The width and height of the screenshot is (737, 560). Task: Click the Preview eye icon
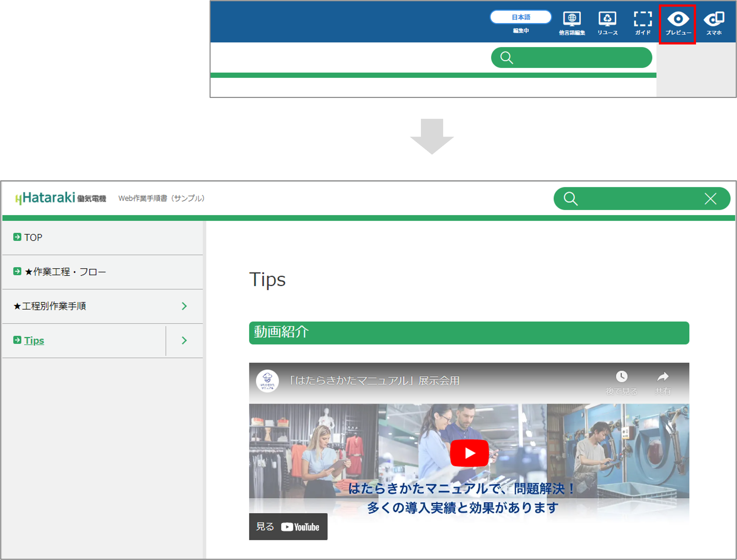[x=678, y=19]
